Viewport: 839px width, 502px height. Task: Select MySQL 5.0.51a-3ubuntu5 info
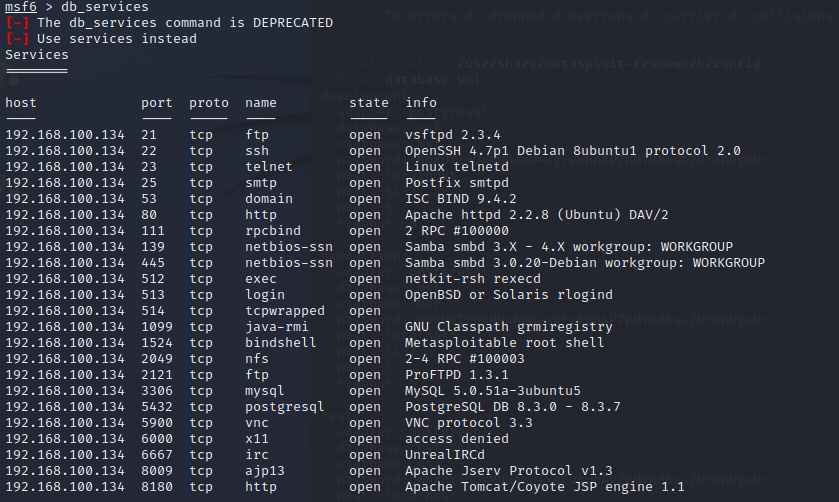493,391
